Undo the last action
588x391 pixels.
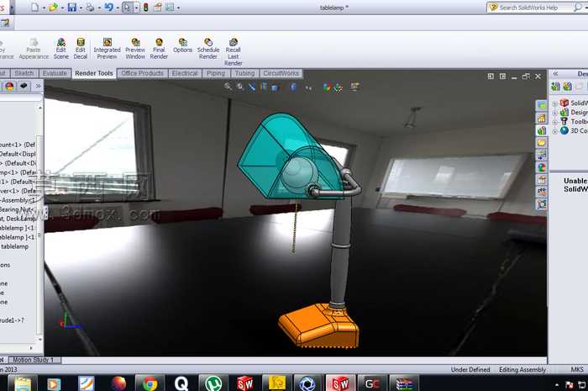coord(108,7)
